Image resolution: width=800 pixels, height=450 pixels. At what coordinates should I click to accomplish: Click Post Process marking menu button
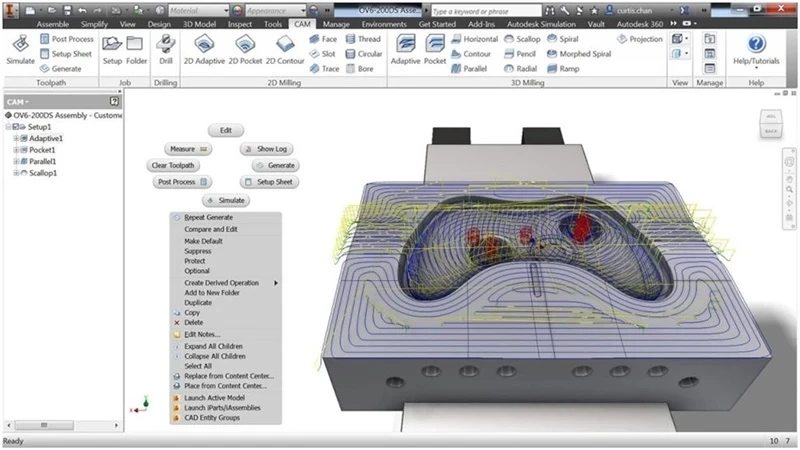[x=182, y=182]
